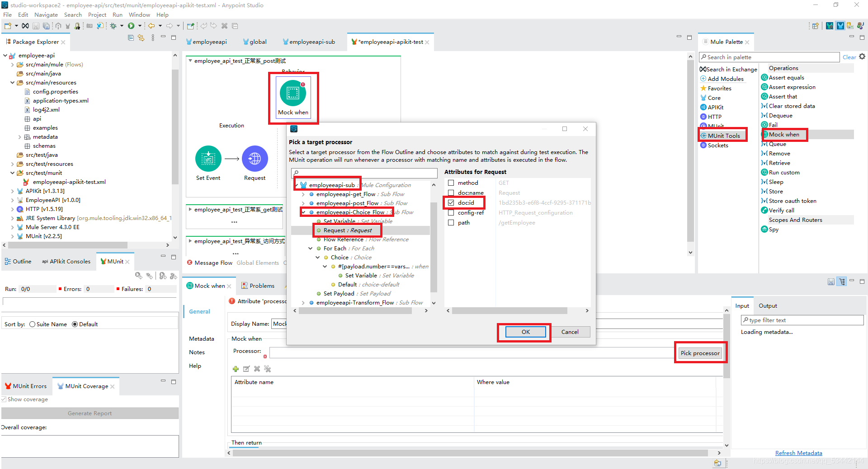Expand employeeapi-post_Flow in the dialog tree
Viewport: 868px width, 469px height.
(x=303, y=203)
